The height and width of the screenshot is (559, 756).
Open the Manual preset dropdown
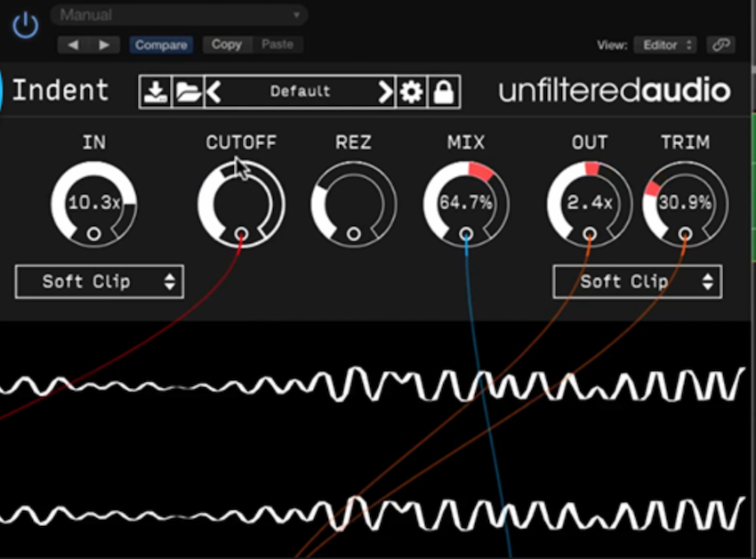(179, 15)
